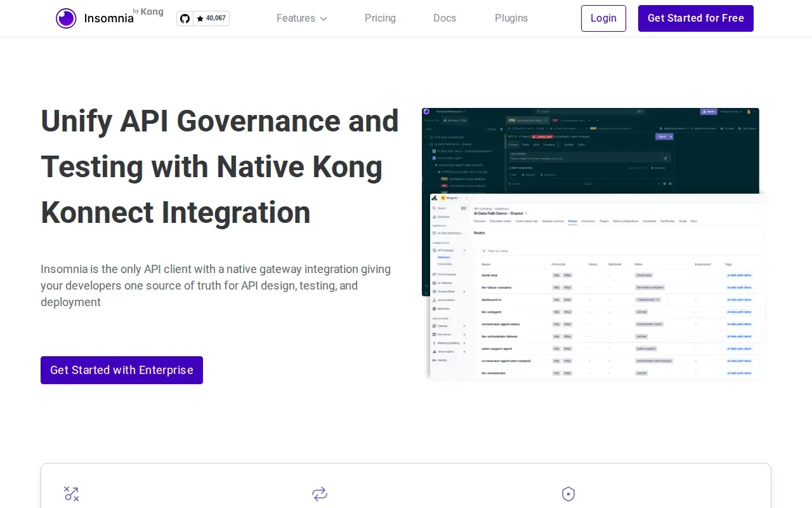The height and width of the screenshot is (508, 812).
Task: Click the "Insomnia is the only API client" paragraph
Action: 216,286
